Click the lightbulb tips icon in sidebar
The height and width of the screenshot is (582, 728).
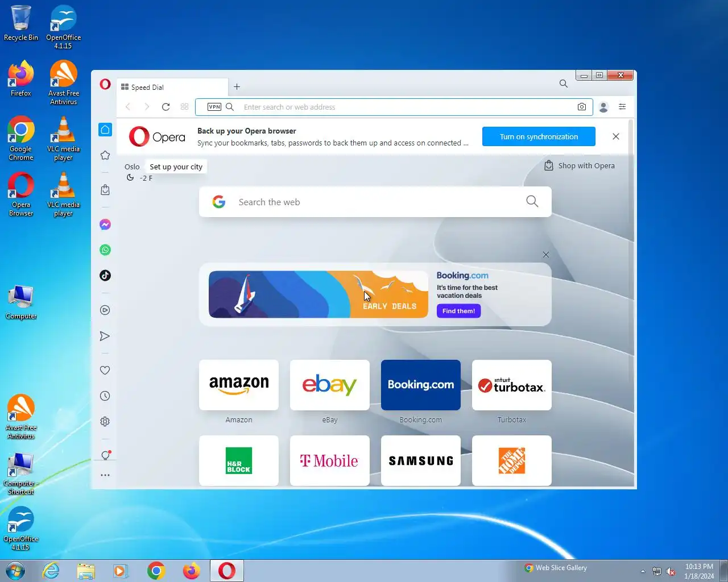[x=105, y=455]
